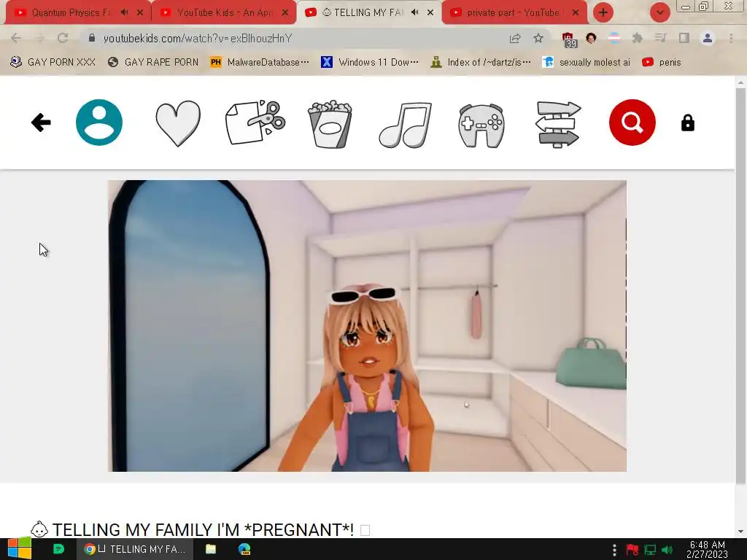
Task: Switch to private part - YouTube tab
Action: pyautogui.click(x=514, y=12)
